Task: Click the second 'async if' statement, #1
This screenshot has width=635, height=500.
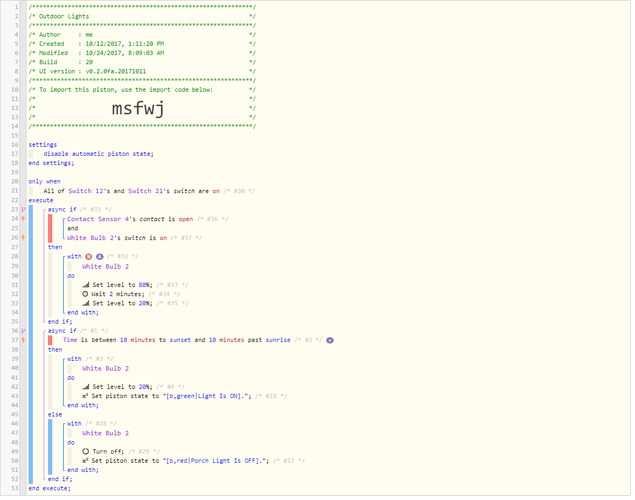Action: pyautogui.click(x=62, y=331)
